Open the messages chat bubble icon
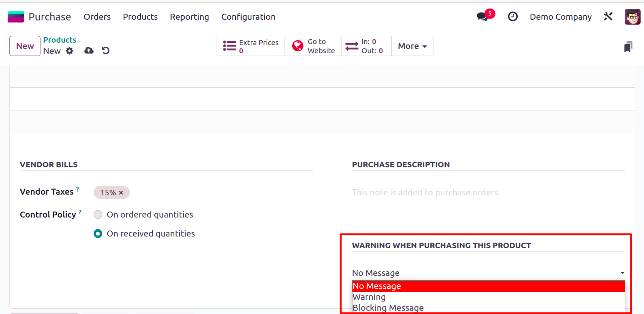644x314 pixels. pyautogui.click(x=482, y=17)
